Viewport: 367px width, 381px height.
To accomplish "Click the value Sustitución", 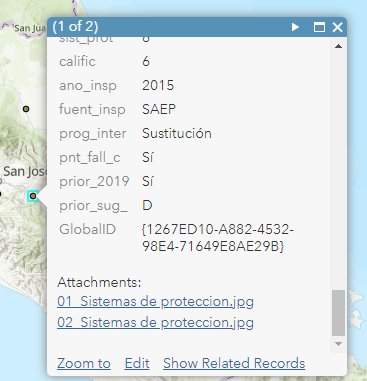I will coord(177,133).
